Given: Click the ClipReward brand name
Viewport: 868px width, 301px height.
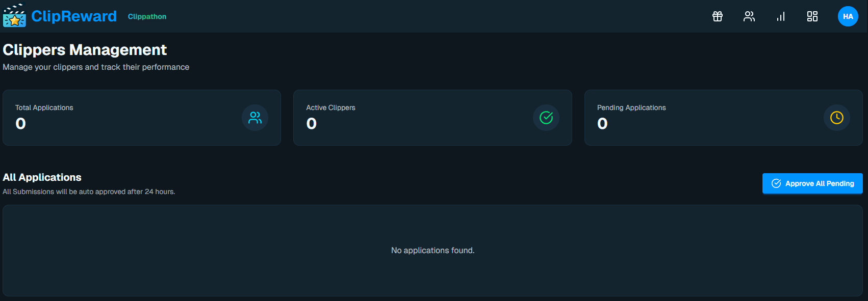Looking at the screenshot, I should pyautogui.click(x=74, y=16).
